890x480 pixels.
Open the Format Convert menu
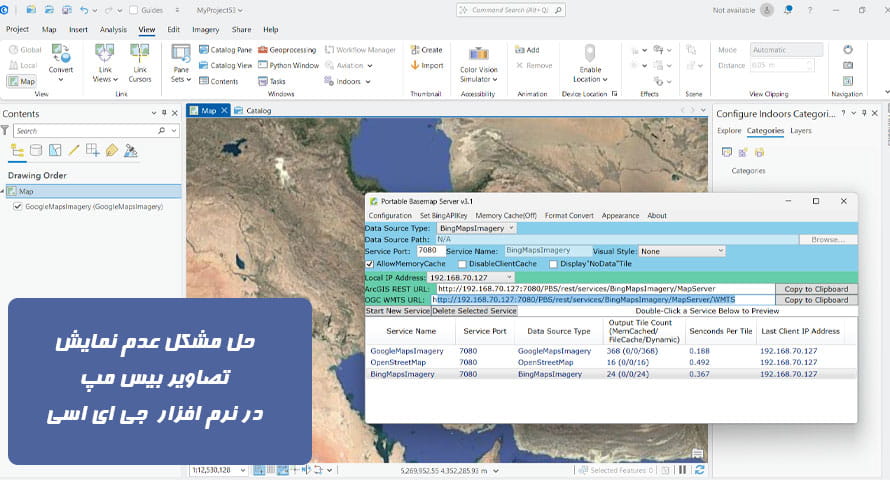[x=569, y=216]
